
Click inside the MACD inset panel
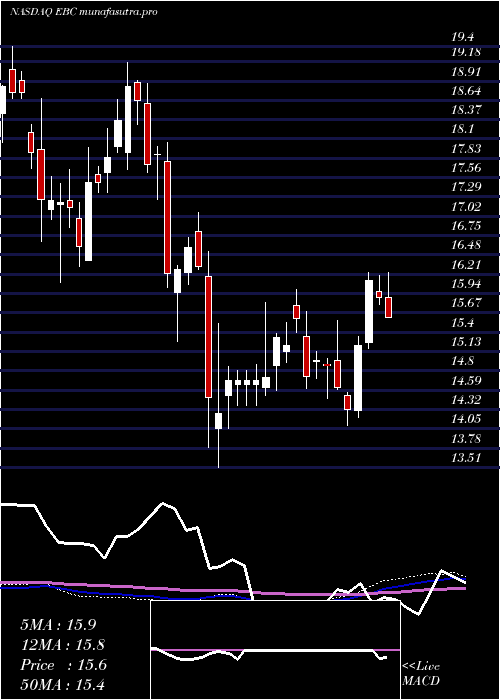coord(275,650)
